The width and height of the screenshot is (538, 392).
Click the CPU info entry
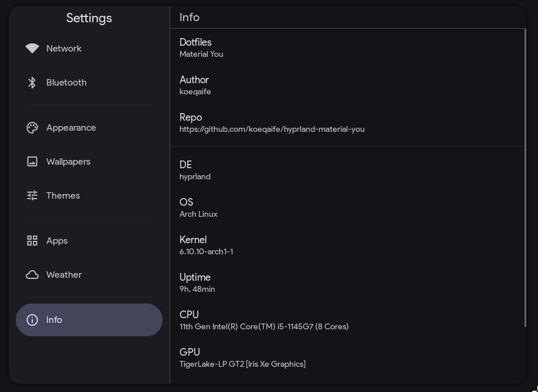coord(263,320)
